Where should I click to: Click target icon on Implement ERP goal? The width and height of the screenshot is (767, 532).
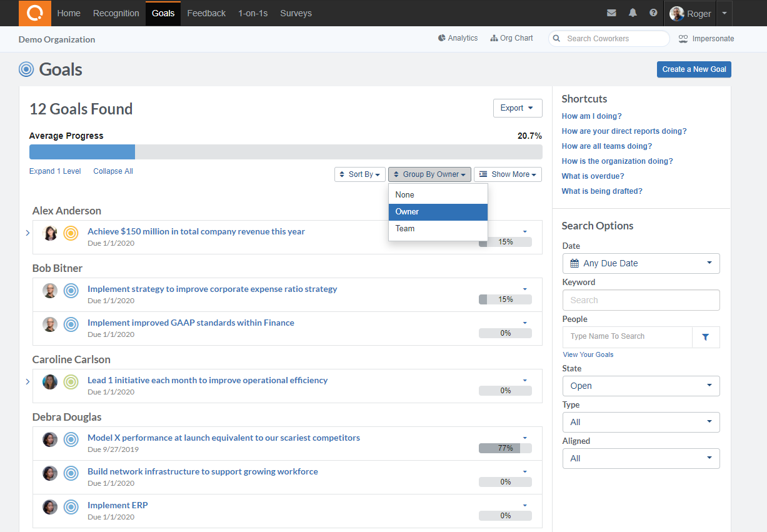point(71,507)
